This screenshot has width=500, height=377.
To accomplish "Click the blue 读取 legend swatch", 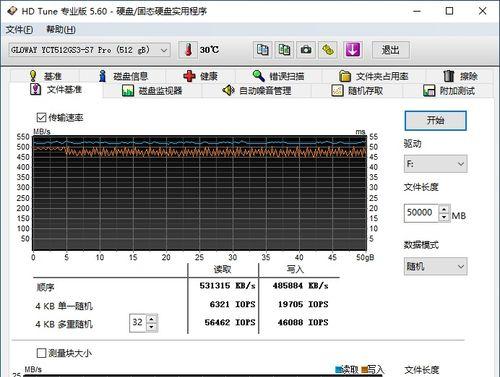I will (339, 369).
